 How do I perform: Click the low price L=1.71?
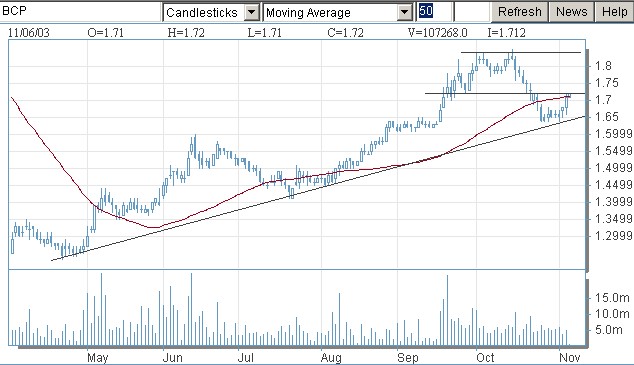click(264, 33)
